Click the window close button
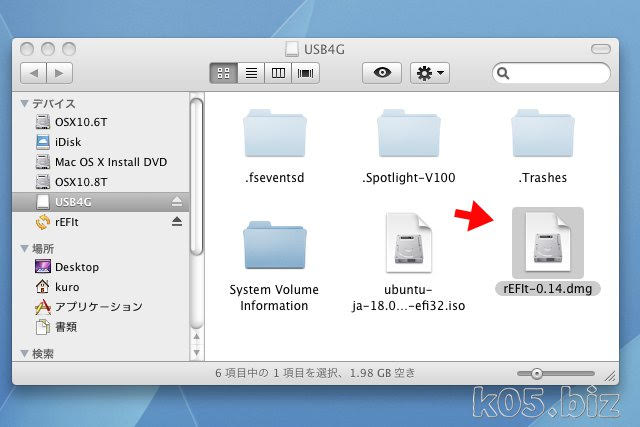 27,49
